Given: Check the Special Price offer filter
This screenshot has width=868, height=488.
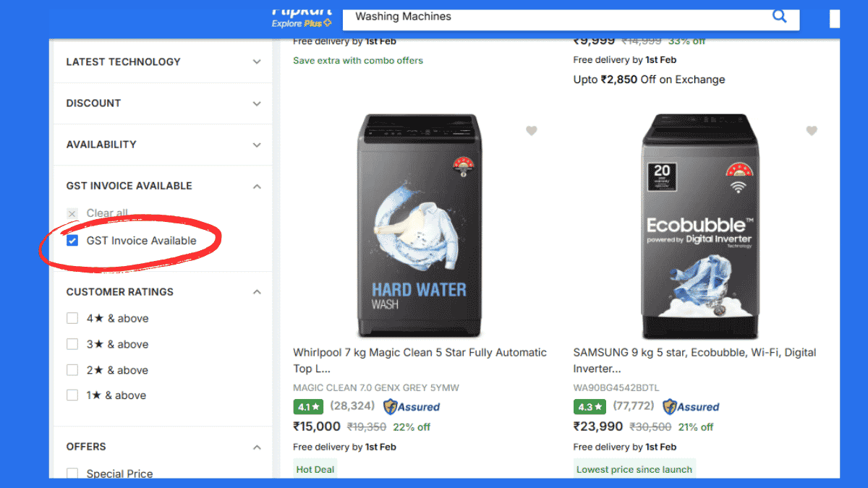Looking at the screenshot, I should pyautogui.click(x=72, y=474).
